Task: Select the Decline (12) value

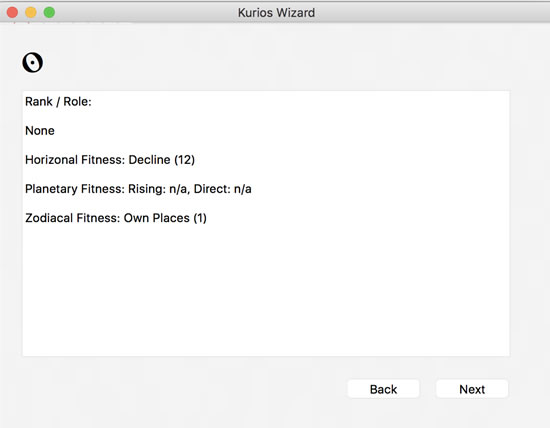Action: click(162, 160)
